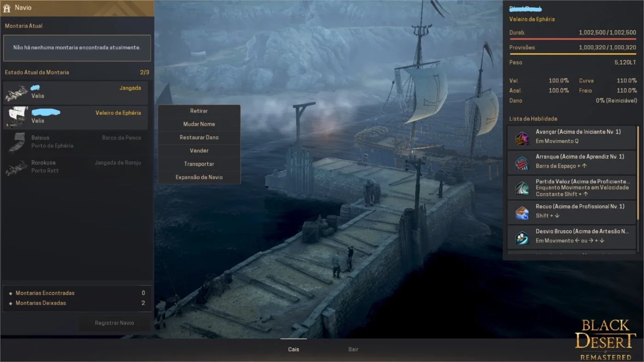
Task: Select the Jangada raft ship thumbnail
Action: pos(17,93)
